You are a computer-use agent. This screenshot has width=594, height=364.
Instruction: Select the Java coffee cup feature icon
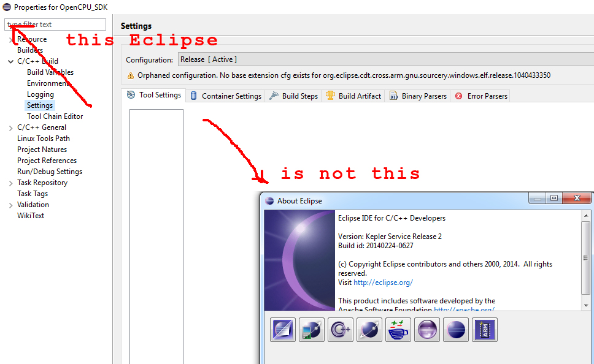click(398, 329)
